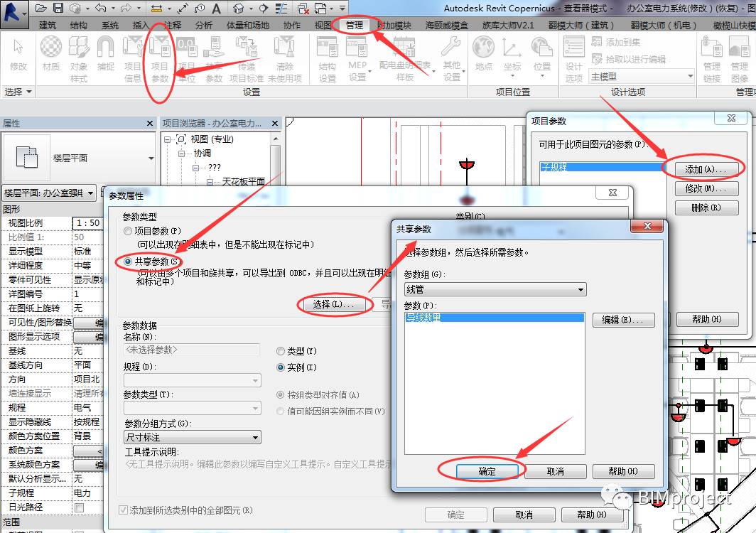The width and height of the screenshot is (756, 533).
Task: Choose the 类型(Y) radio option
Action: point(281,351)
